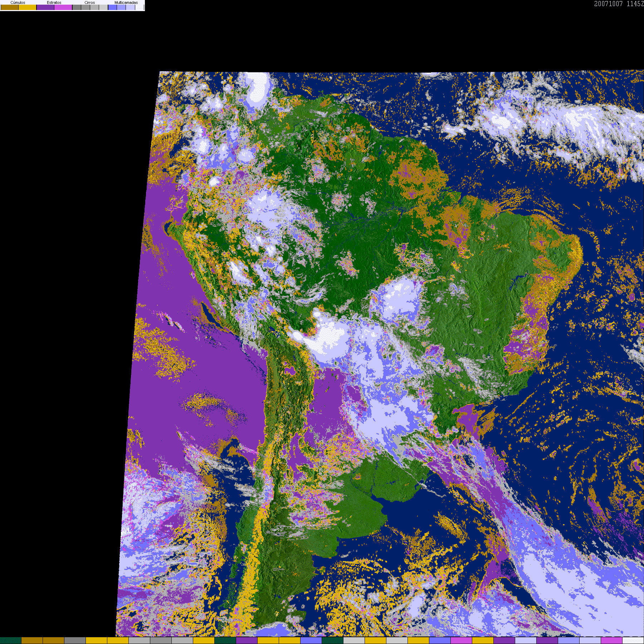Pick the third gray Cirros legend swatch
644x644 pixels.
click(x=94, y=8)
